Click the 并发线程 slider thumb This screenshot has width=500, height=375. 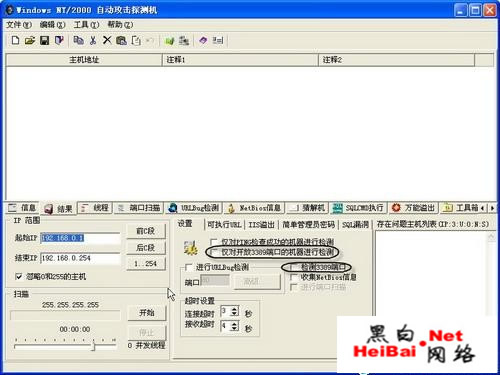pyautogui.click(x=94, y=346)
